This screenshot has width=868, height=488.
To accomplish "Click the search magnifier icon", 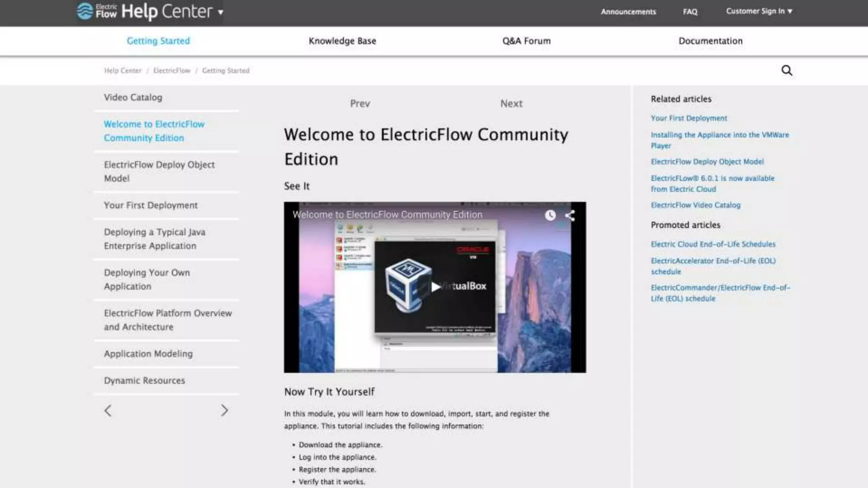I will pos(787,70).
